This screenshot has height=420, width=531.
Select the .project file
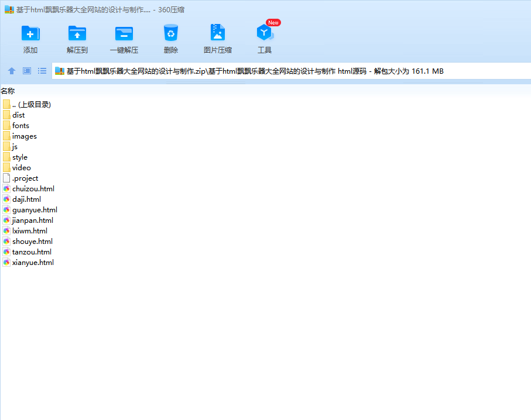(20, 178)
